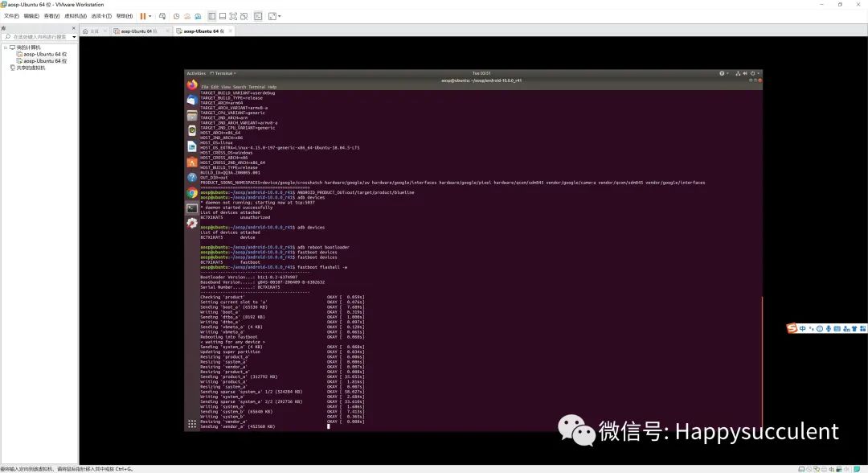This screenshot has width=868, height=473.
Task: Click the library search input field
Action: pyautogui.click(x=36, y=36)
